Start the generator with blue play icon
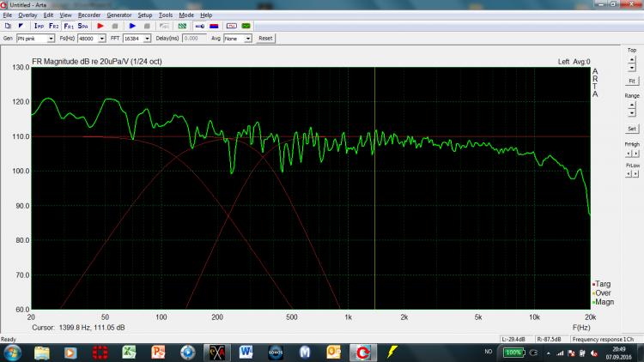Image resolution: width=644 pixels, height=362 pixels. (x=132, y=27)
